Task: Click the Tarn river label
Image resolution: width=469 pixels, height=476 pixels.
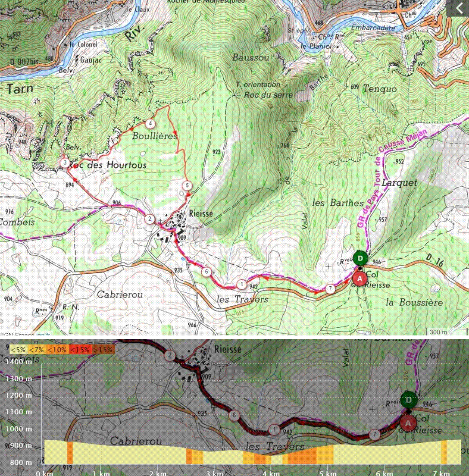Action: pyautogui.click(x=20, y=89)
